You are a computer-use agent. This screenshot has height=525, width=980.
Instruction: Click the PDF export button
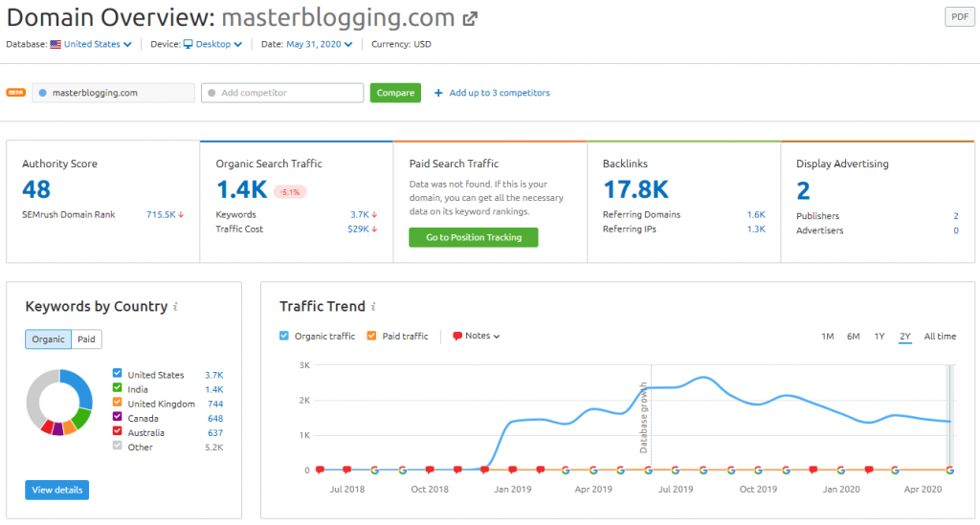959,17
